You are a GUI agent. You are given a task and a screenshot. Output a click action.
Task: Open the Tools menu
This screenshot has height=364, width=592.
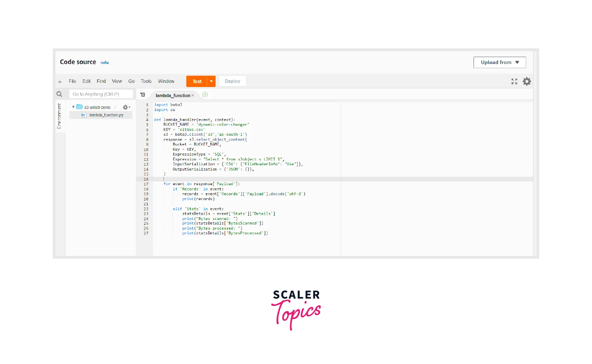click(146, 81)
